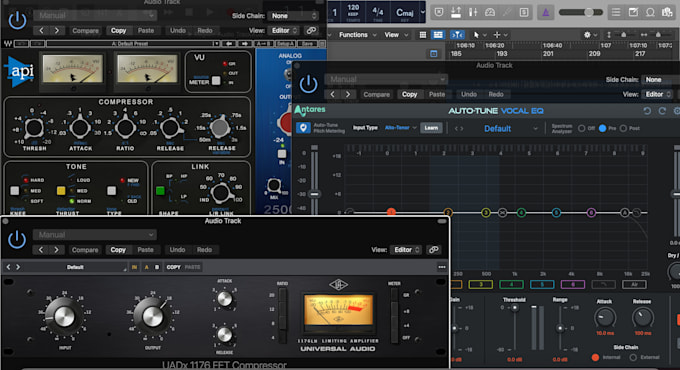Click link icon in UAD 1176 plugin header

[433, 250]
